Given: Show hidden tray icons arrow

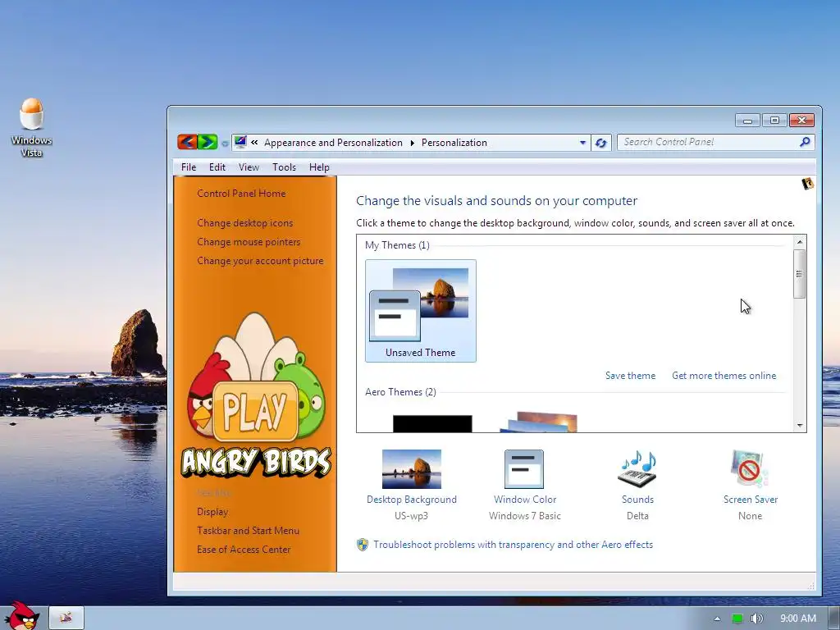Looking at the screenshot, I should coord(717,619).
